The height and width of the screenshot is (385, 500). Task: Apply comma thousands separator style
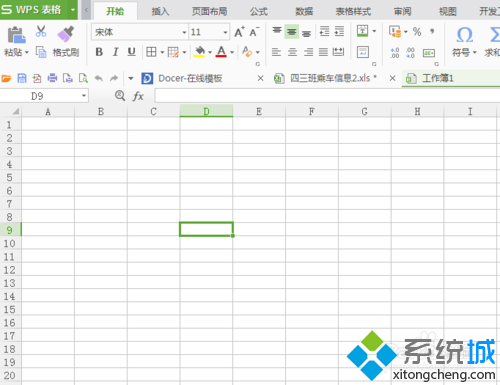click(432, 31)
